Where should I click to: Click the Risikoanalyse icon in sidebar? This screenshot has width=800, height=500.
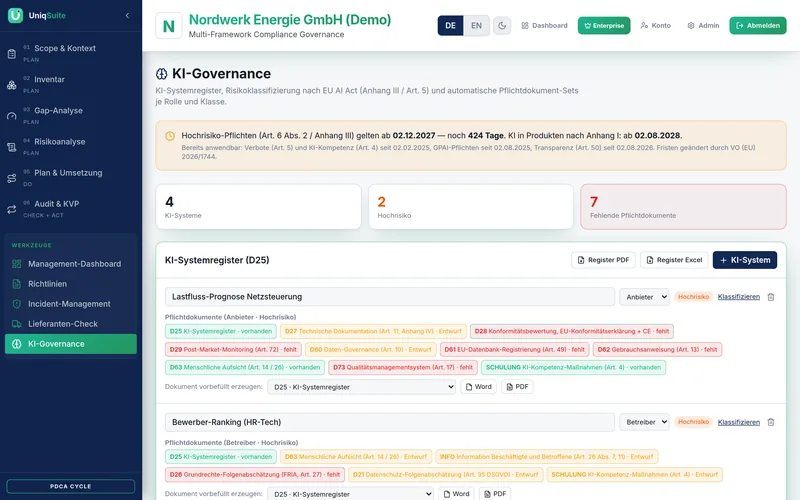[x=12, y=147]
